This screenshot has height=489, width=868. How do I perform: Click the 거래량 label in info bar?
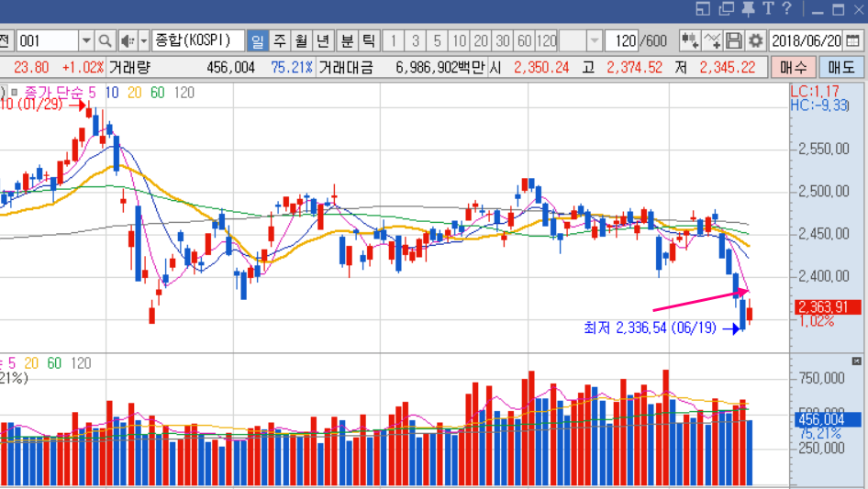[129, 68]
